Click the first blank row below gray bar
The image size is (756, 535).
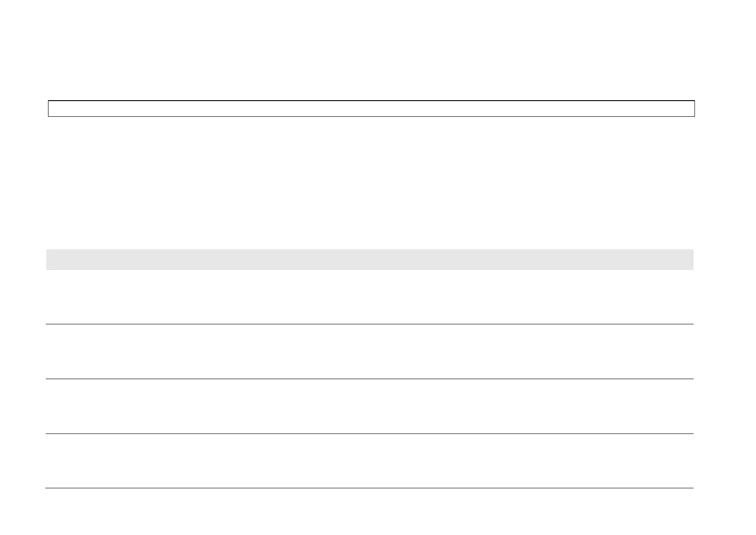(x=370, y=297)
